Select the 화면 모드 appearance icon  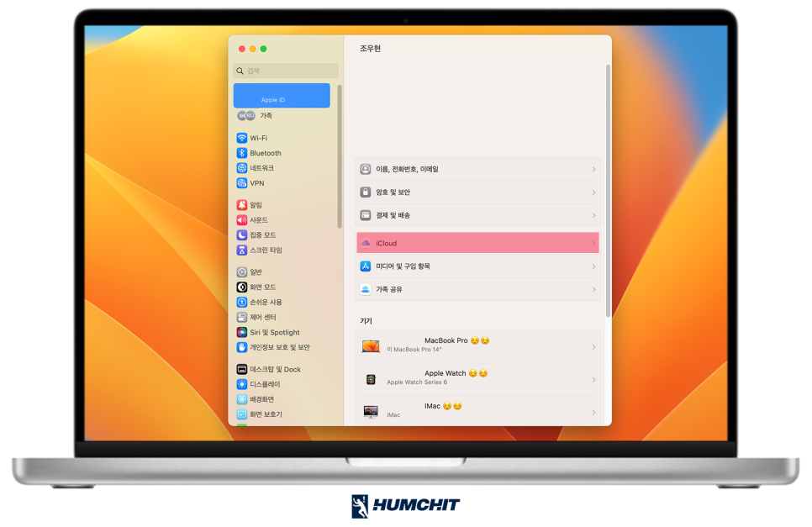[x=242, y=287]
